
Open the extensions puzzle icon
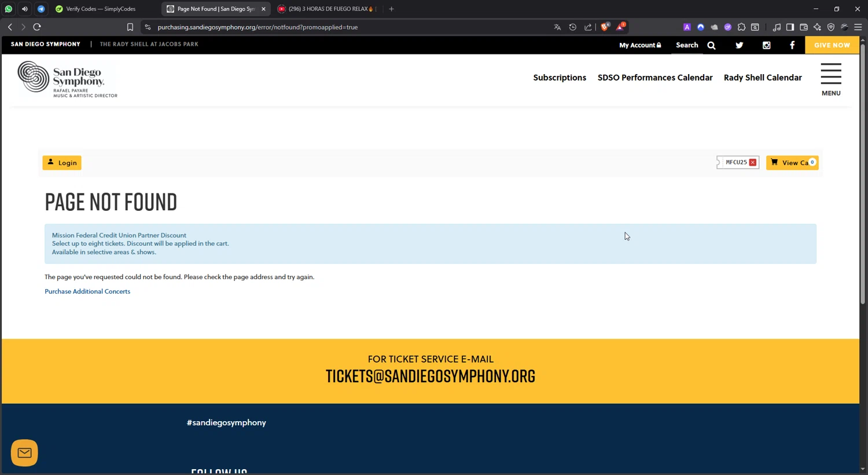pyautogui.click(x=741, y=27)
